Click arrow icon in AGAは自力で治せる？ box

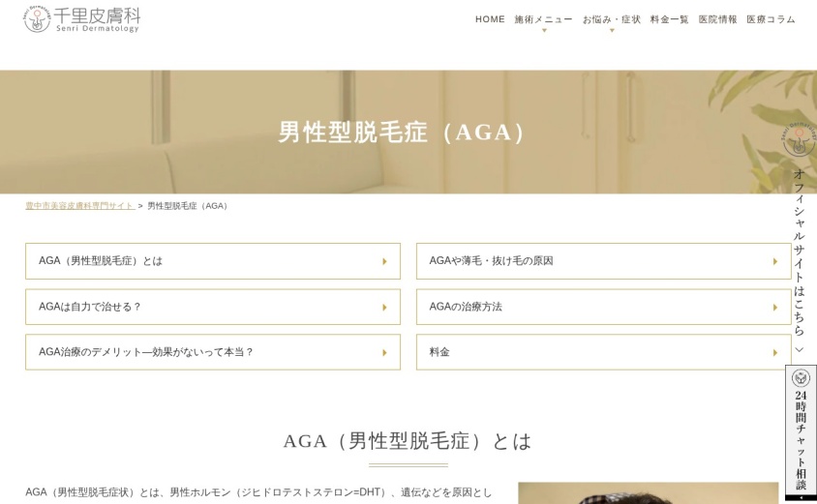pos(384,308)
